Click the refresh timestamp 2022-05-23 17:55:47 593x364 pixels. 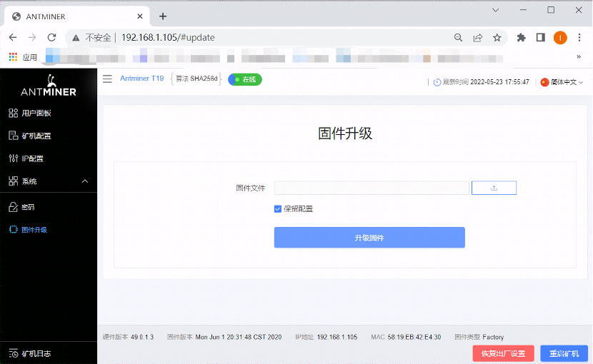tap(499, 82)
